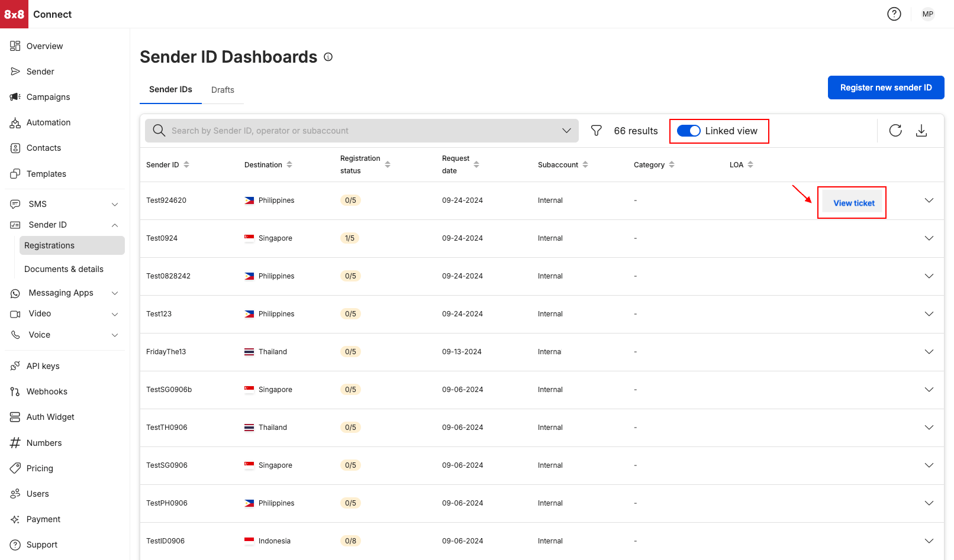Click the info icon beside Sender ID Dashboards
The height and width of the screenshot is (560, 954).
click(328, 57)
